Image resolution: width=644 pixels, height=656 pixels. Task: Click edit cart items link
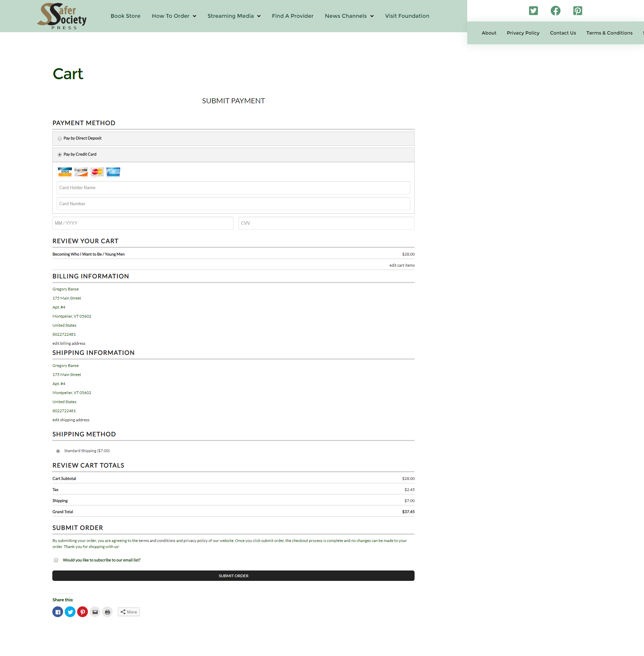(401, 265)
